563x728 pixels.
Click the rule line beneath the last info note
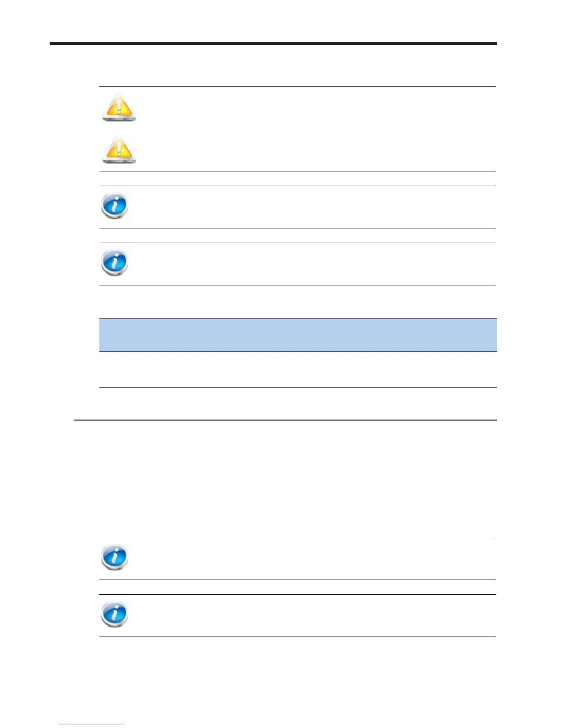pos(298,637)
